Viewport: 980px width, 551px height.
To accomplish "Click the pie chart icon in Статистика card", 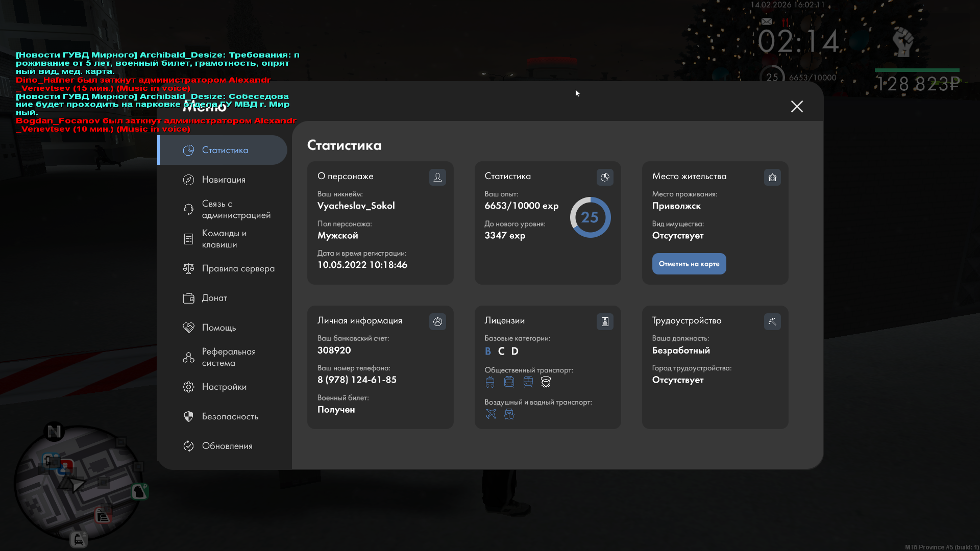I will (x=605, y=177).
